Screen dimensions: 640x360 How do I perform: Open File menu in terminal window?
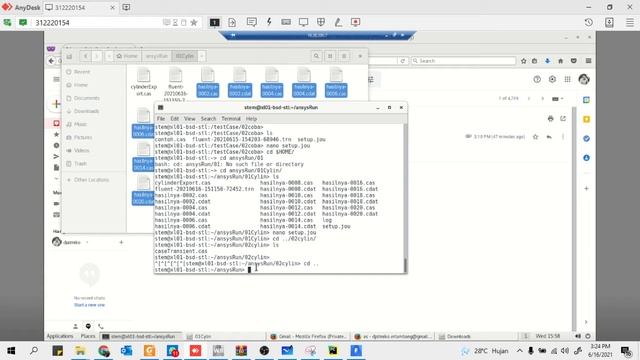161,118
